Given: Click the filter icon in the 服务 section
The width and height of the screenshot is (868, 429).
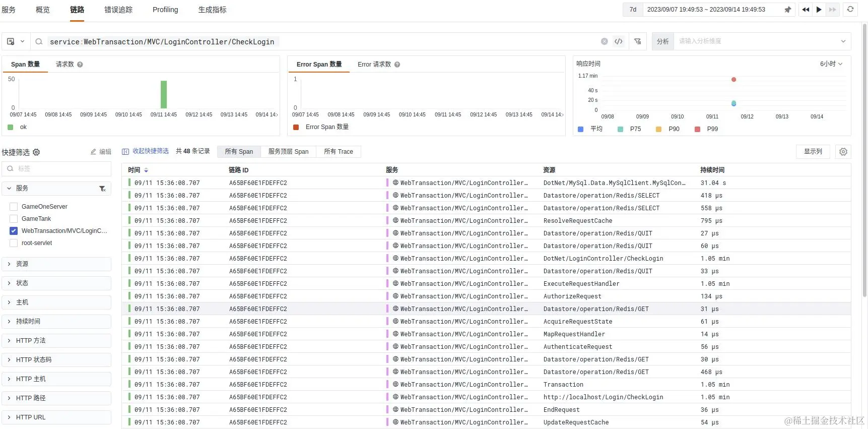Looking at the screenshot, I should coord(102,189).
